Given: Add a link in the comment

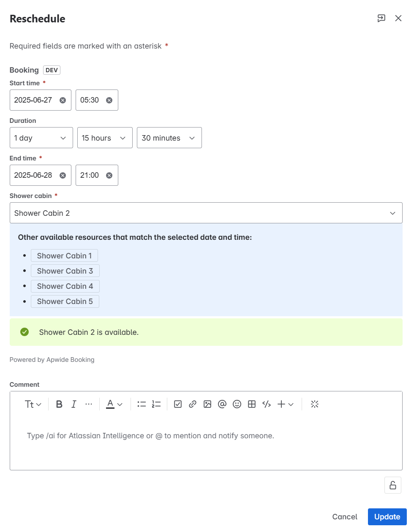Looking at the screenshot, I should coord(193,404).
